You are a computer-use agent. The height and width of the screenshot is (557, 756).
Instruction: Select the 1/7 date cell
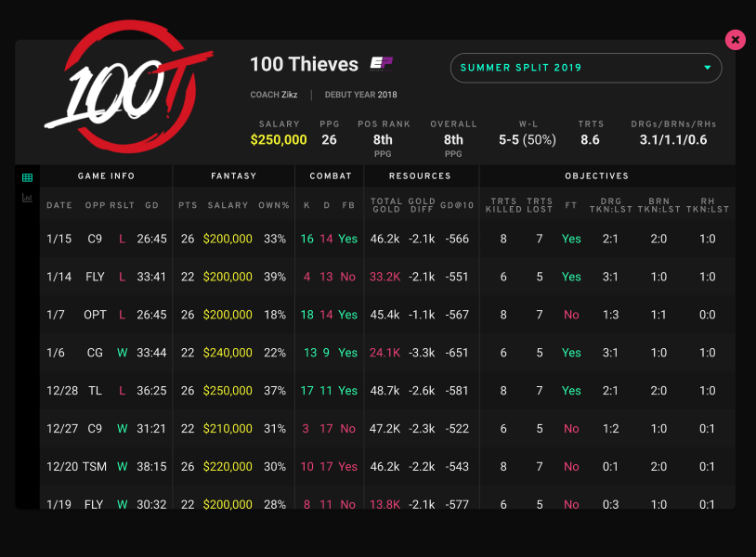click(56, 315)
